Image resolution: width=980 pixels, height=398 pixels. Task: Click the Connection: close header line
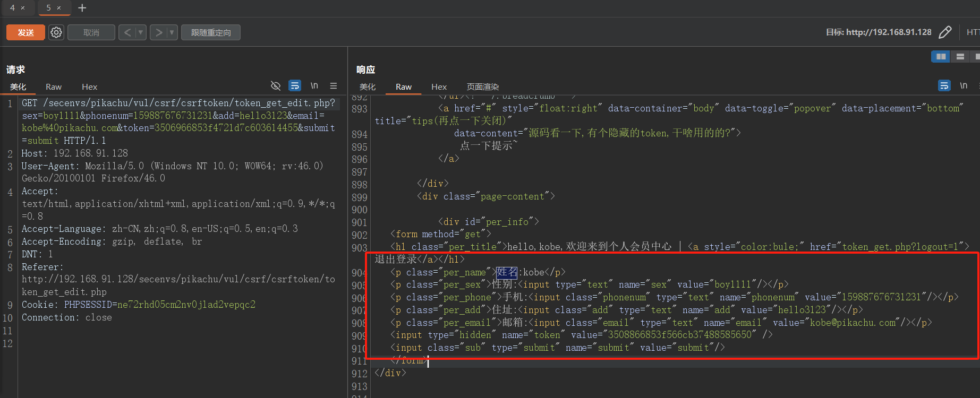coord(67,317)
